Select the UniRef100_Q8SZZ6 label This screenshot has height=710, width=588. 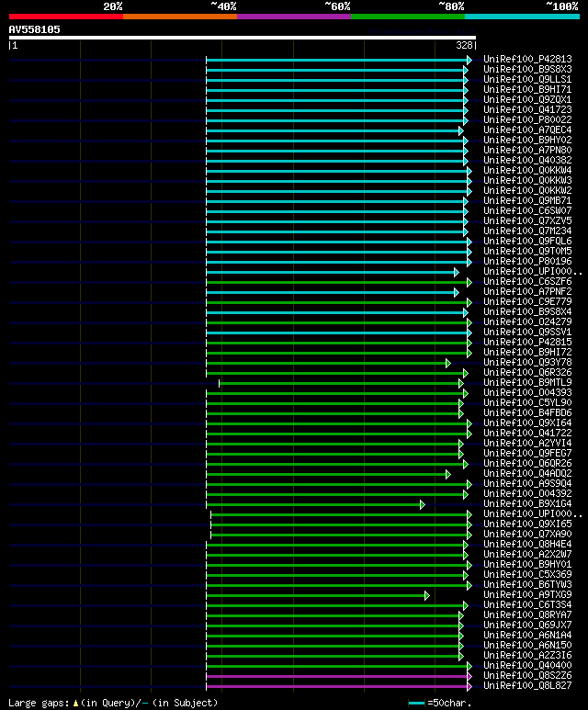[527, 676]
